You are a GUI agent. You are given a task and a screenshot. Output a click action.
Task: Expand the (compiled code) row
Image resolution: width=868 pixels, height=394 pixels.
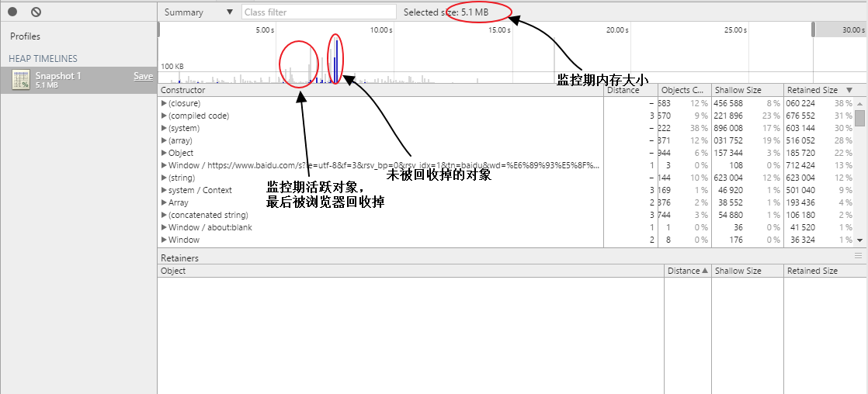pos(164,116)
